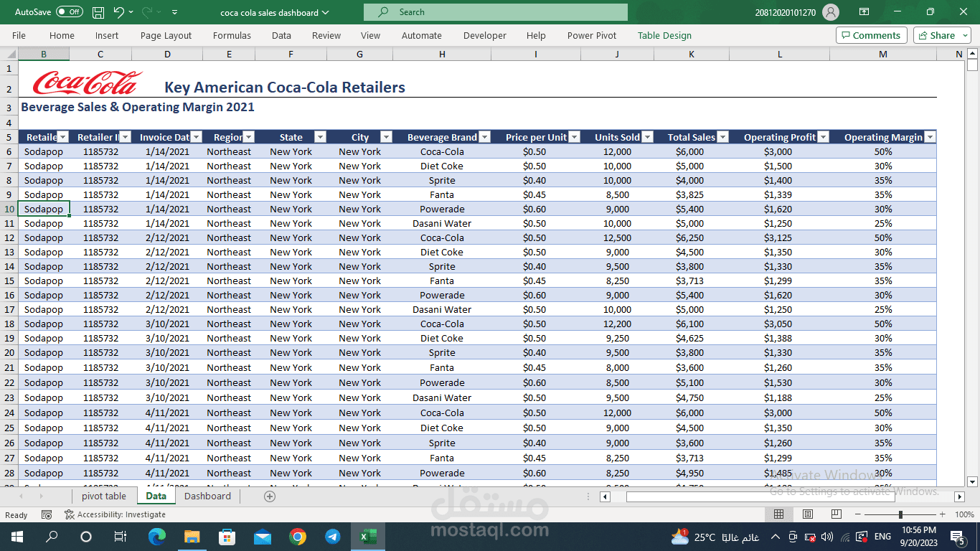Image resolution: width=980 pixels, height=551 pixels.
Task: Open Telegram from taskbar
Action: click(332, 536)
